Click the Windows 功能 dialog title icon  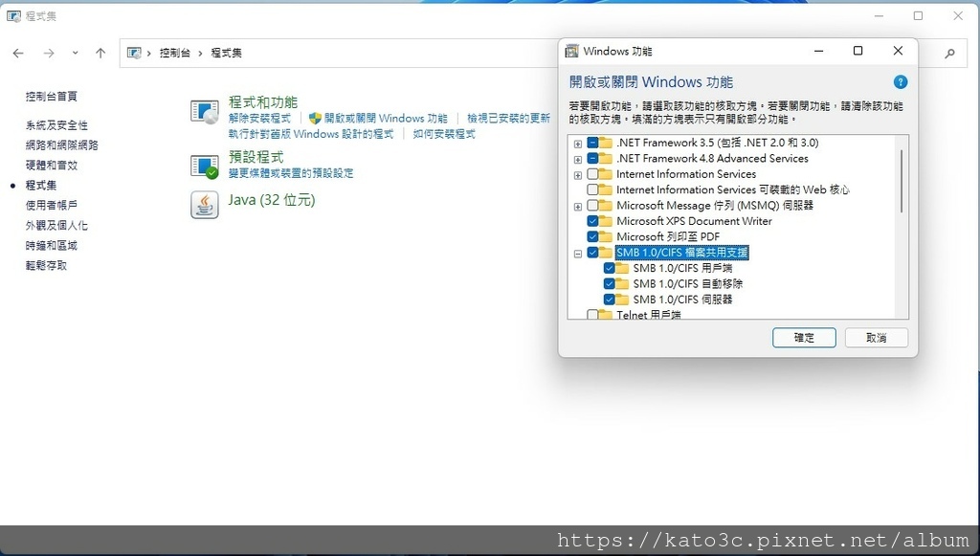(x=572, y=52)
